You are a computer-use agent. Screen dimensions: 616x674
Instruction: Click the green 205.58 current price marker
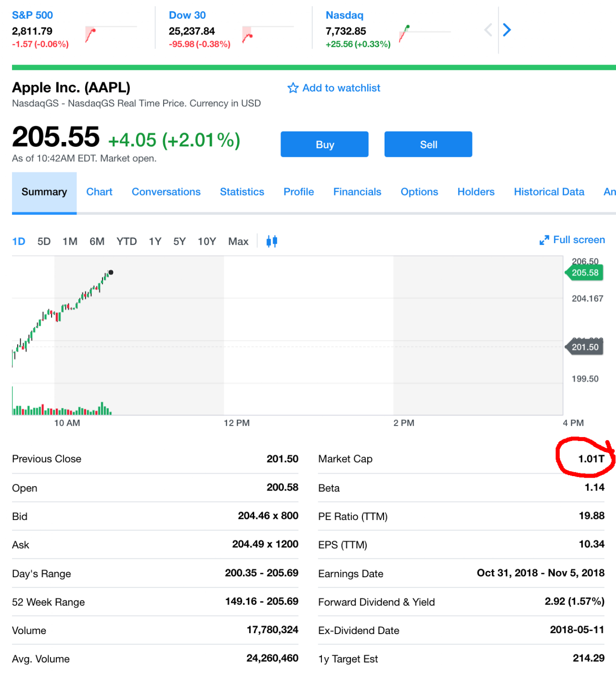[x=584, y=273]
